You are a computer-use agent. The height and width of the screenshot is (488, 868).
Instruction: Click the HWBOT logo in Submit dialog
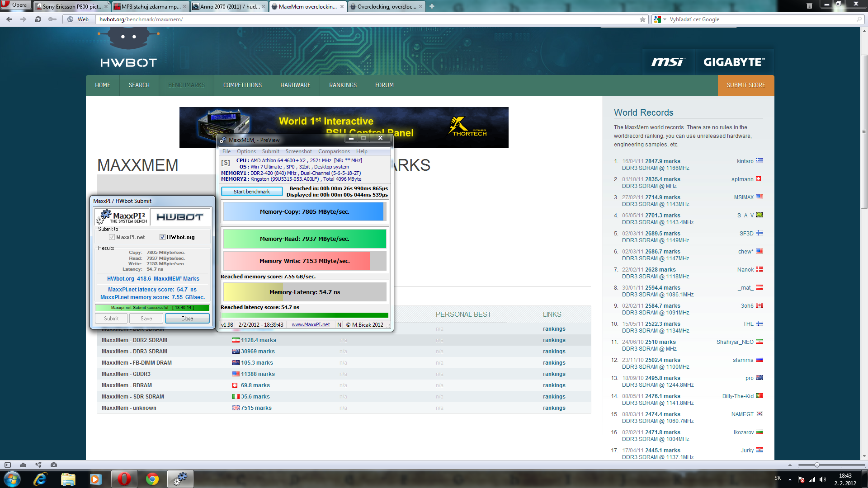(180, 217)
